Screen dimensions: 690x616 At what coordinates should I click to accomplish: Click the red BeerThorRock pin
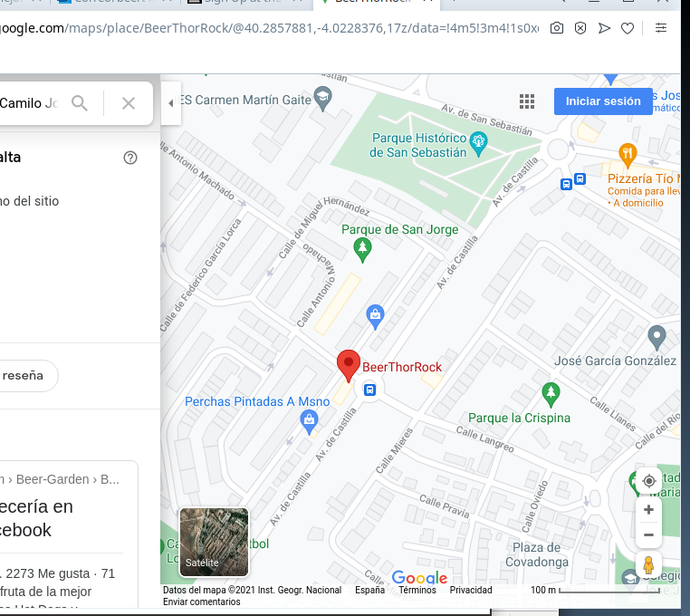[x=349, y=365]
